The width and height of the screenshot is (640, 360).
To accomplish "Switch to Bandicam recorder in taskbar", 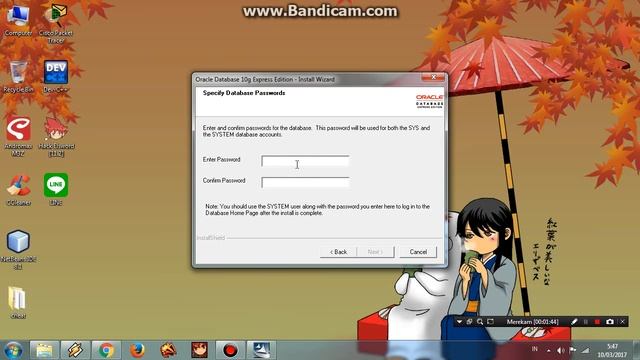I will [230, 350].
